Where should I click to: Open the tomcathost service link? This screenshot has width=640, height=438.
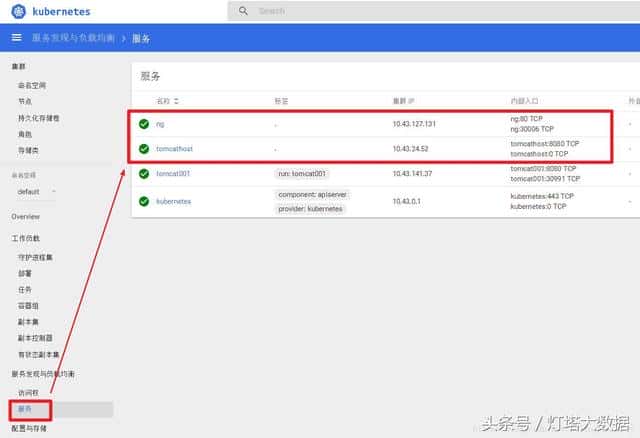click(174, 149)
